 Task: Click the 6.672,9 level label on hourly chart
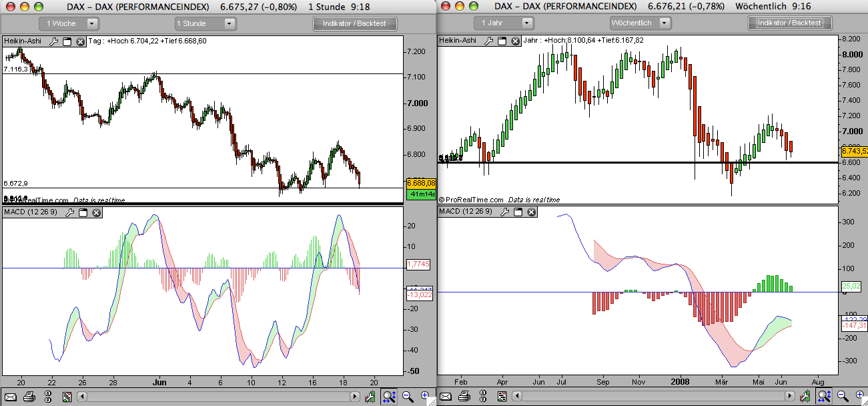(16, 183)
